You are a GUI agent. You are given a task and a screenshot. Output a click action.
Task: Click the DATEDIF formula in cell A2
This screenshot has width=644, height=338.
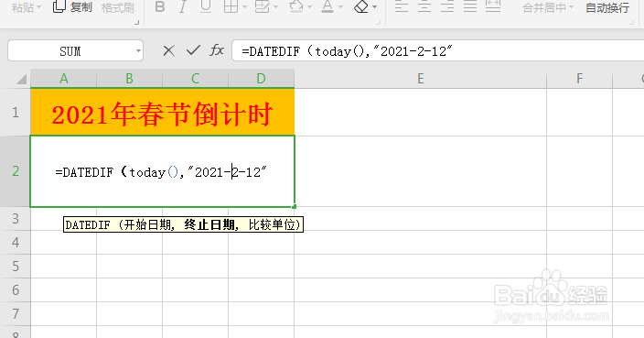161,171
